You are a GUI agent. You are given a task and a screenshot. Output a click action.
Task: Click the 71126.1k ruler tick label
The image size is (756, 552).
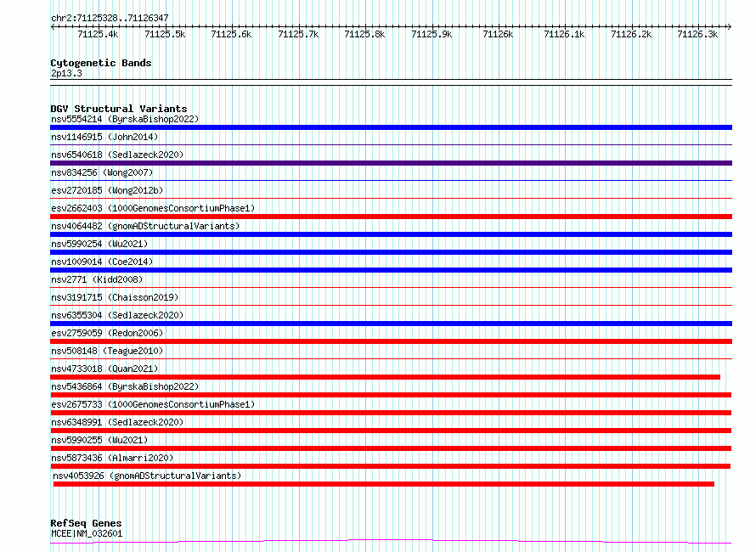click(x=565, y=34)
